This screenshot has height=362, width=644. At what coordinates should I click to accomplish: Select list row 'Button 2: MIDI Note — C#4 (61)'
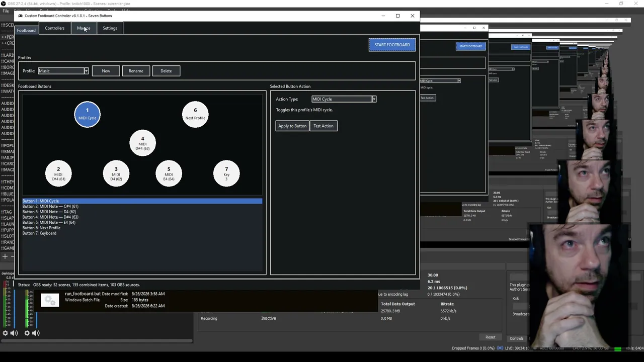(142, 206)
